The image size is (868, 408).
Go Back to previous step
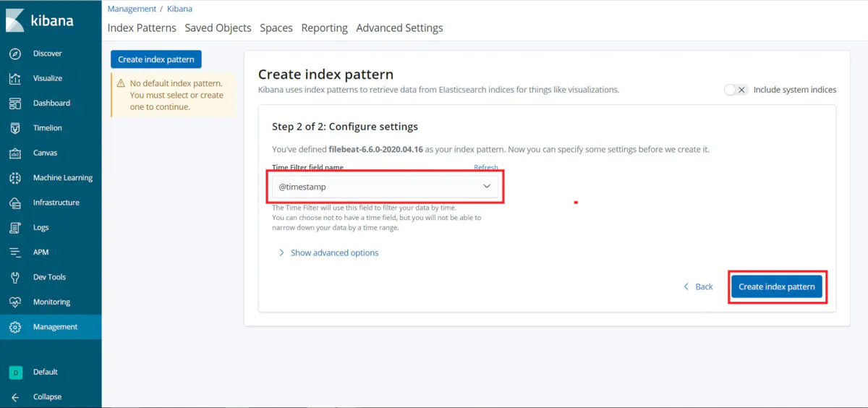(x=698, y=286)
